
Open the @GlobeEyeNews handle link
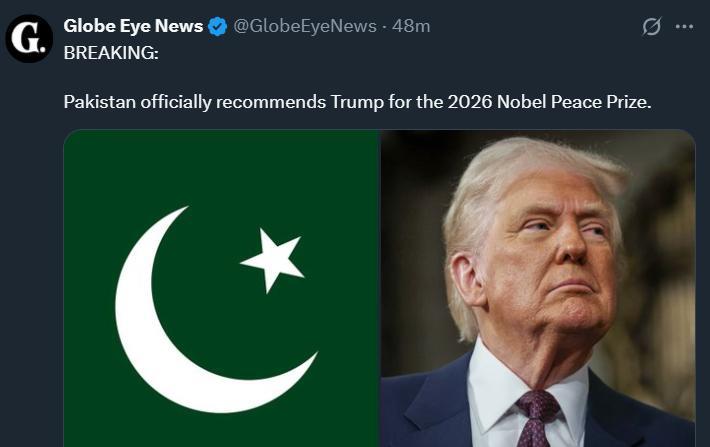point(305,26)
